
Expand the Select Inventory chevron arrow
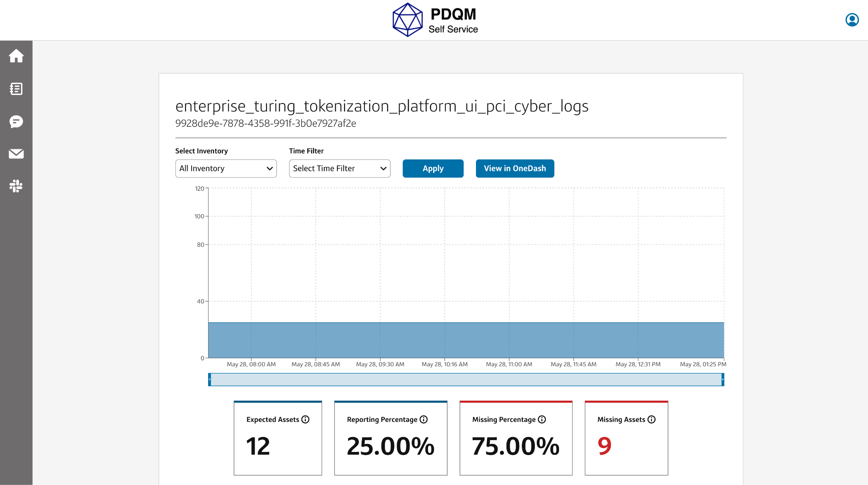coord(270,168)
